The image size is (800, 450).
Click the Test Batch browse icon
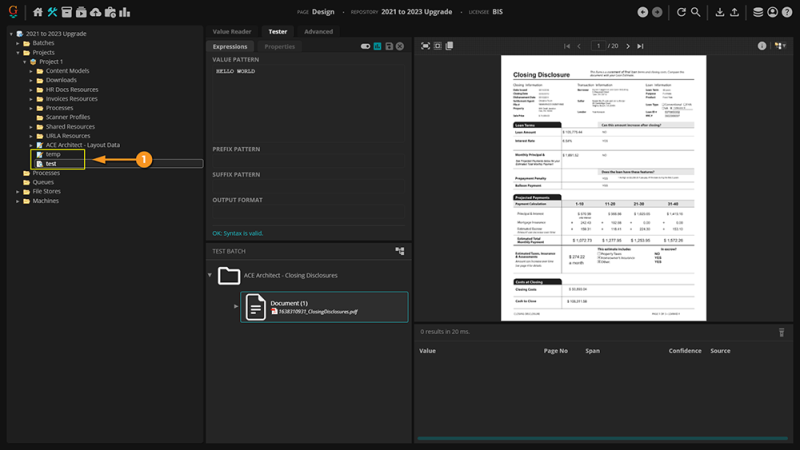[400, 251]
